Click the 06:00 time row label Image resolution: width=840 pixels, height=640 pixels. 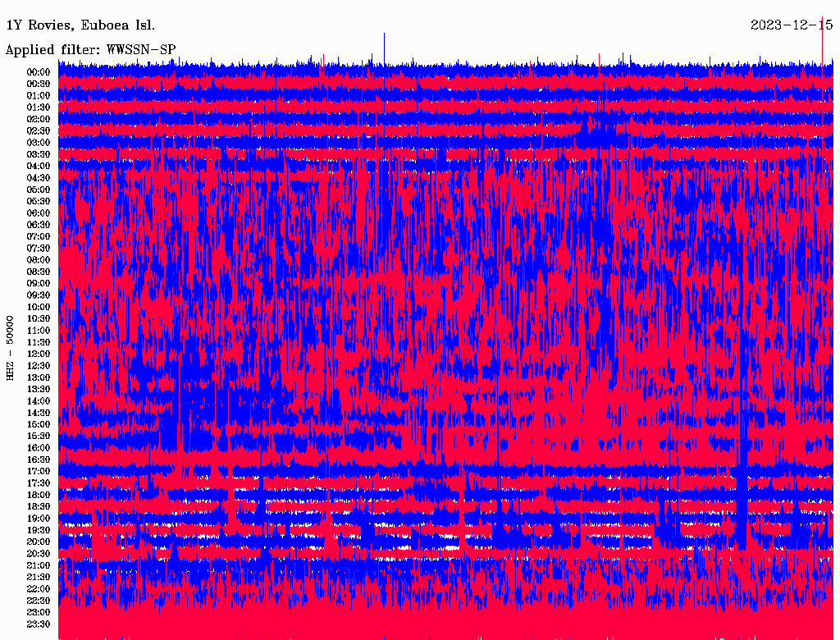click(39, 213)
